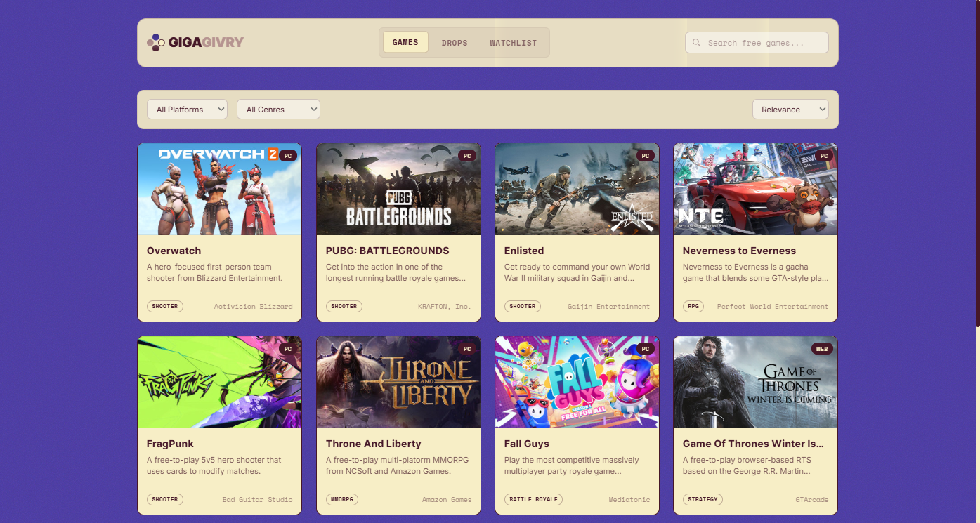Open the Overwatch 2 cover image
Screen dimensions: 980x523
click(x=219, y=190)
